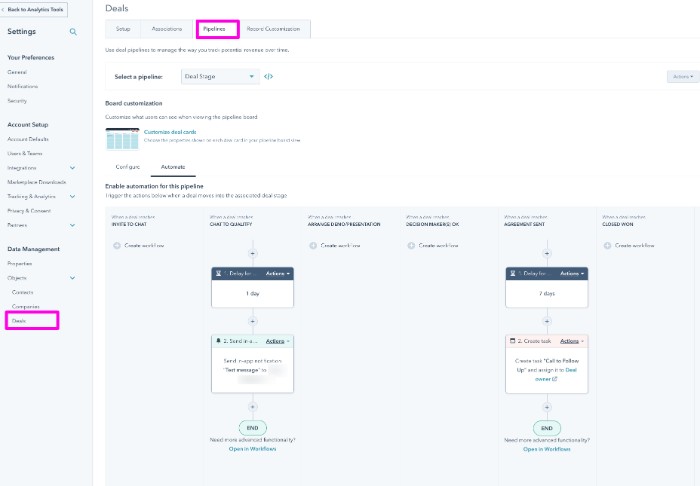Viewport: 700px width, 486px height.
Task: Add step below in-app notification card
Action: pos(253,407)
